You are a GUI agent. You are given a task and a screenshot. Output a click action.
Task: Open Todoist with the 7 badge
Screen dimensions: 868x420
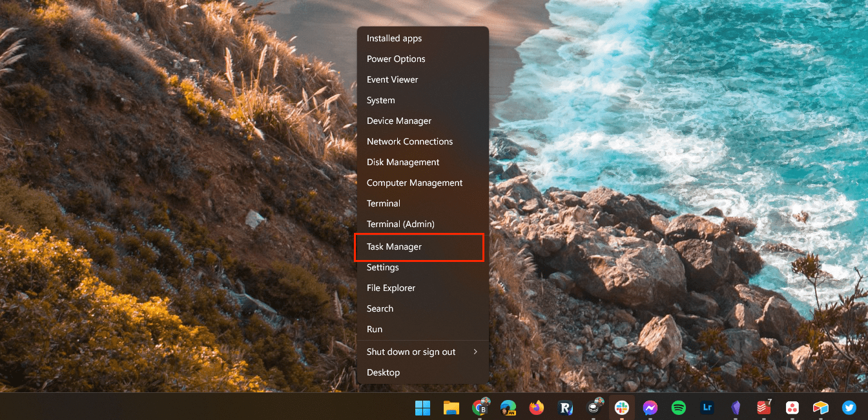(x=764, y=407)
